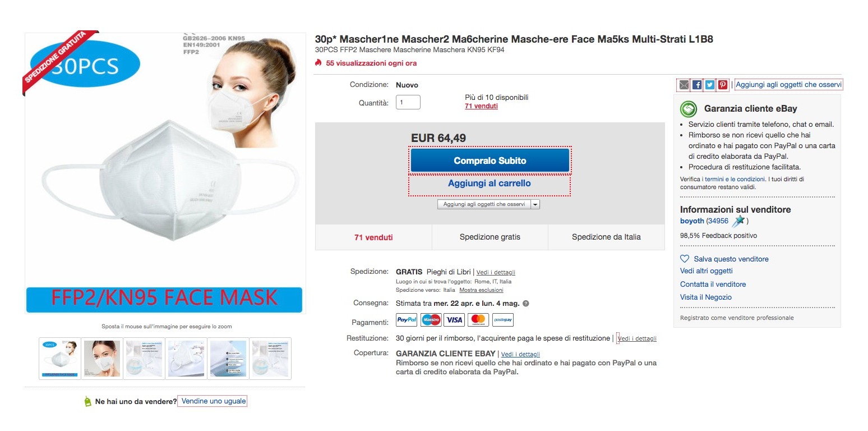Share listing via email icon

coord(684,85)
